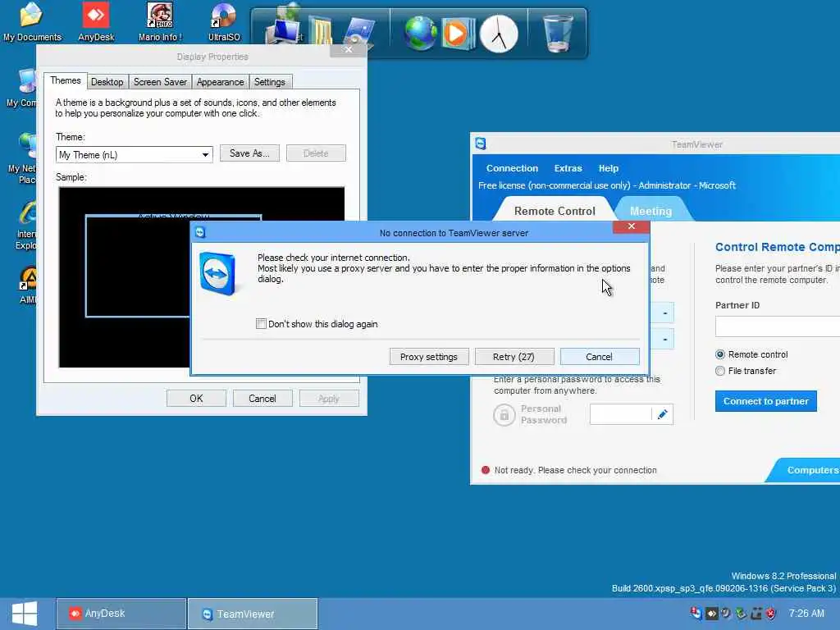Click the padlock icon next to Personal Password
Viewport: 840px width, 630px height.
(504, 414)
